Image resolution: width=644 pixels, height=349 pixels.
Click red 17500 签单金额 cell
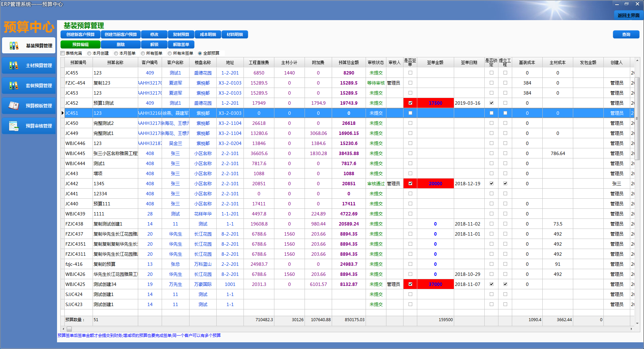click(x=435, y=103)
